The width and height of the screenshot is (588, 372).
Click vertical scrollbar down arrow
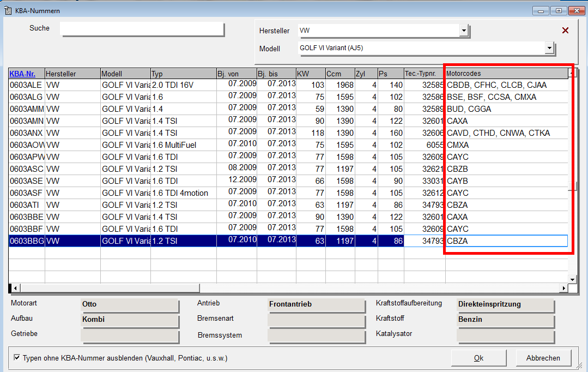572,279
